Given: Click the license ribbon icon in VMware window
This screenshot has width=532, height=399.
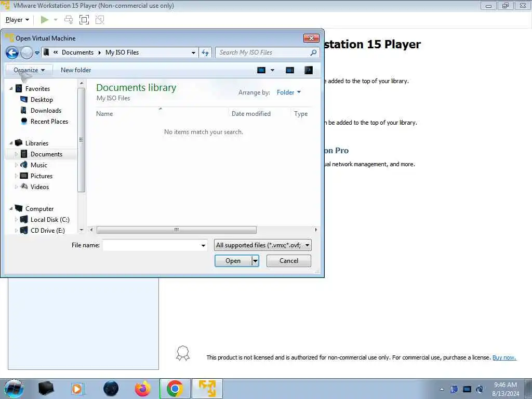Looking at the screenshot, I should 183,353.
